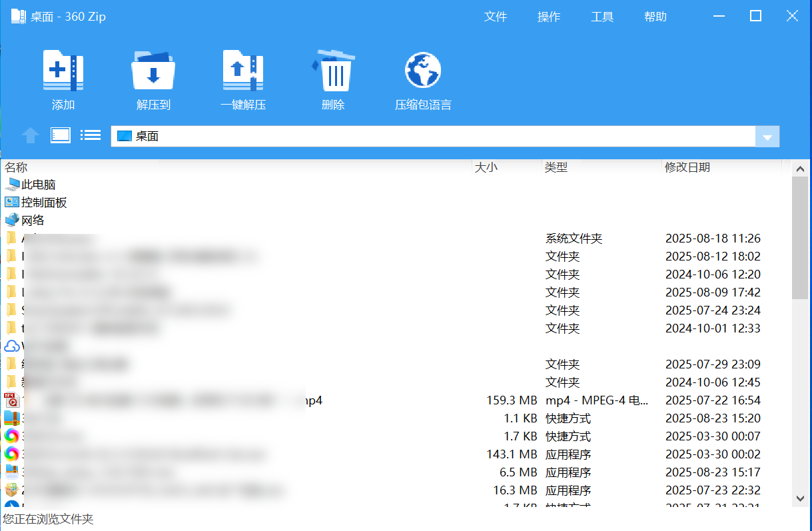Click the folder icon of the 系统文件夹 row
Image resolution: width=812 pixels, height=531 pixels.
point(11,238)
